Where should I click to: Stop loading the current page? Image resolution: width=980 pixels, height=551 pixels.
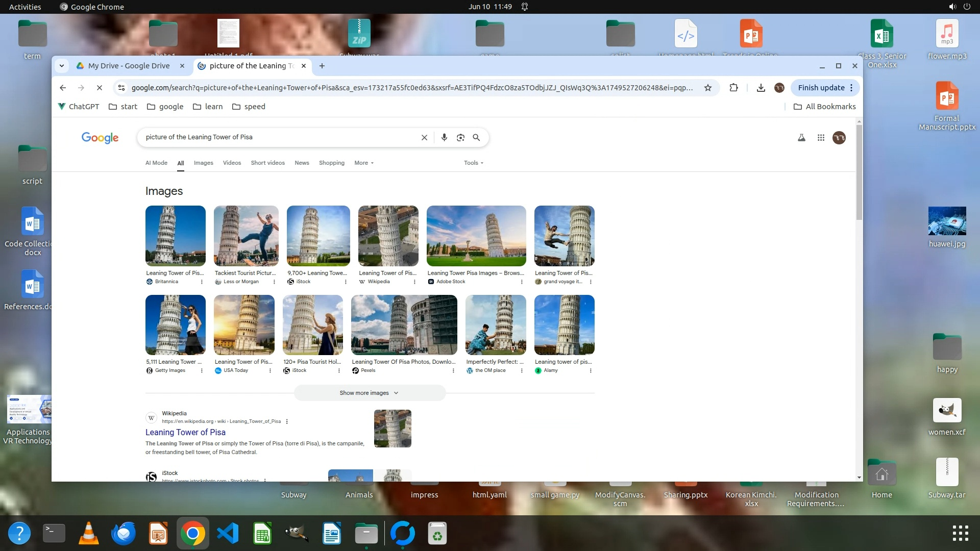pos(100,88)
